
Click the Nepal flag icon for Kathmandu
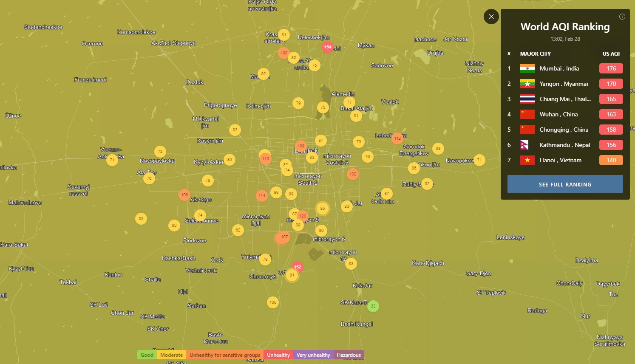(x=527, y=145)
